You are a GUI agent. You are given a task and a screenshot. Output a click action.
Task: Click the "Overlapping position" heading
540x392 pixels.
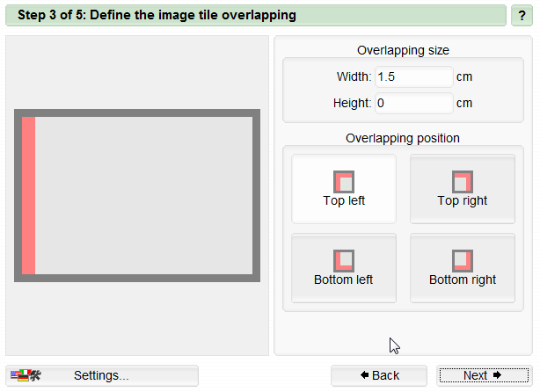click(x=403, y=138)
